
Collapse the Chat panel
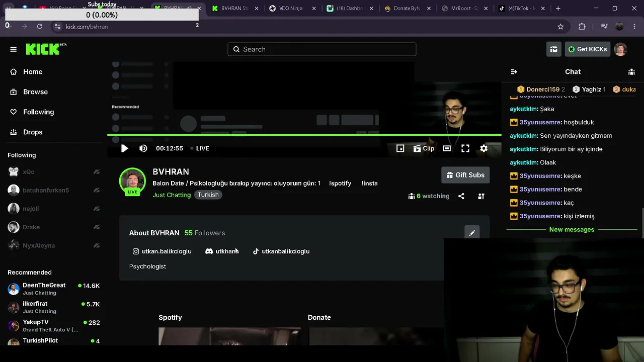(x=514, y=72)
